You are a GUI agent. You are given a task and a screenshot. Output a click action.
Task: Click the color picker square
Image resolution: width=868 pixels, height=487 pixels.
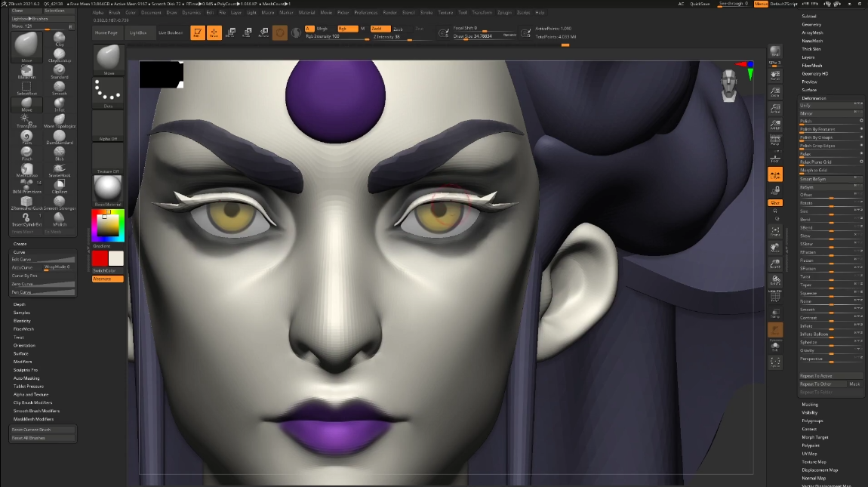pyautogui.click(x=108, y=226)
